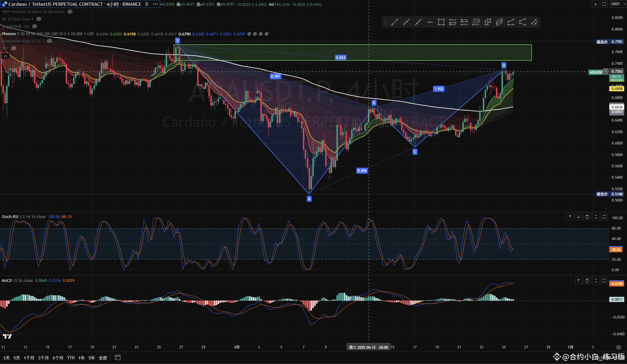The image size is (627, 364).
Task: Open the more options menu beside the symbol title
Action: coord(156,4)
